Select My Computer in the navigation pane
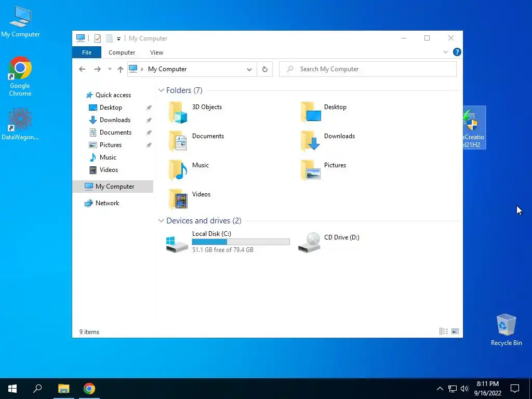This screenshot has height=399, width=532. 113,187
